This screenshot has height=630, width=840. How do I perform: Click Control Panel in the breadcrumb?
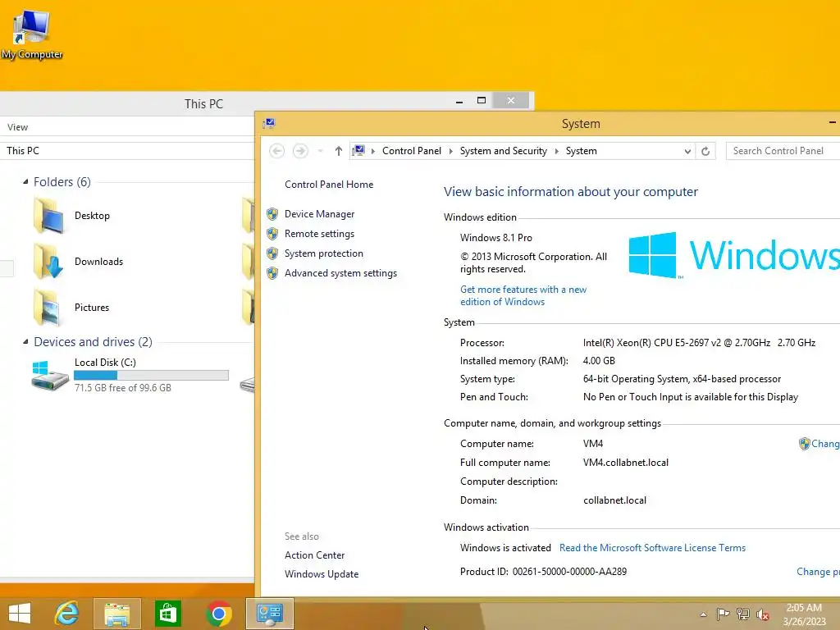[x=412, y=151]
